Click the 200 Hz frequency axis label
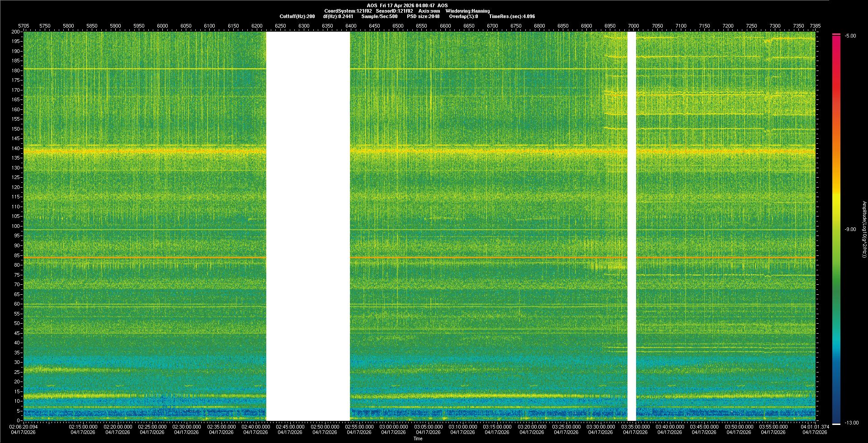868x443 pixels. (15, 32)
